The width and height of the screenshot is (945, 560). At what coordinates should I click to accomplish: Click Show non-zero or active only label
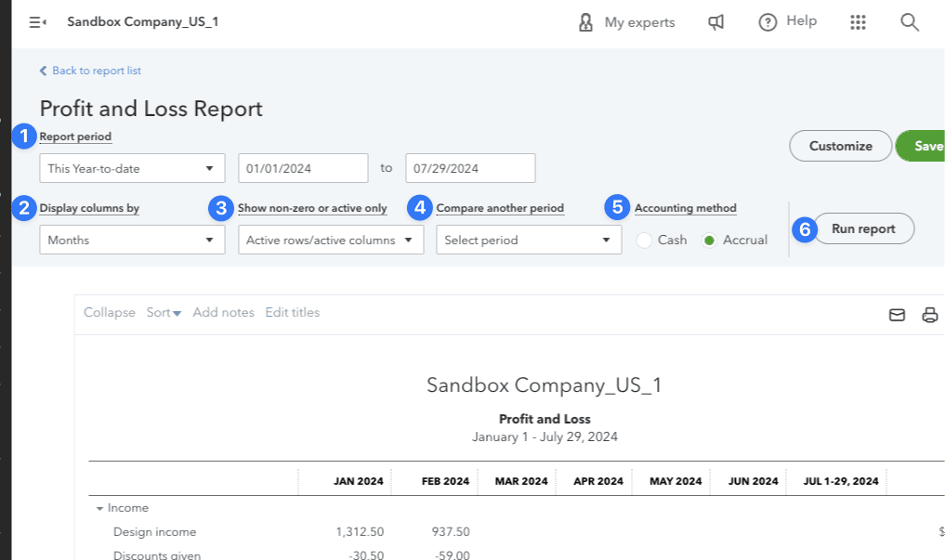[x=312, y=208]
